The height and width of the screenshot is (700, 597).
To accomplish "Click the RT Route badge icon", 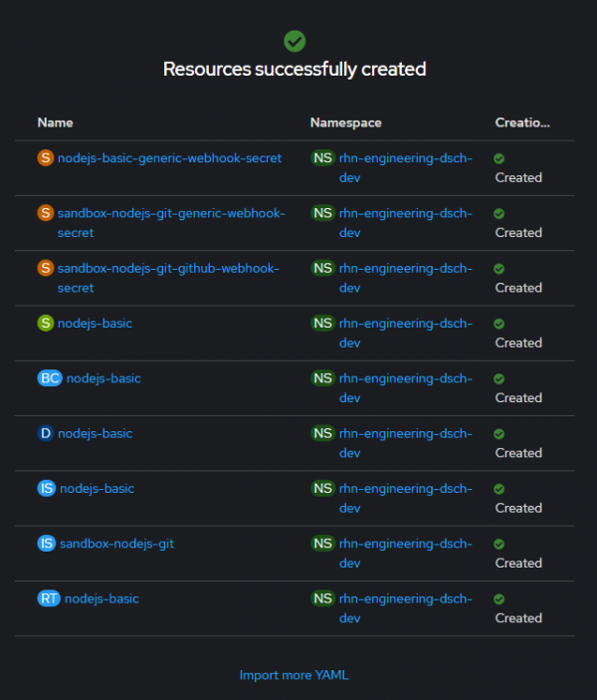I will click(49, 598).
